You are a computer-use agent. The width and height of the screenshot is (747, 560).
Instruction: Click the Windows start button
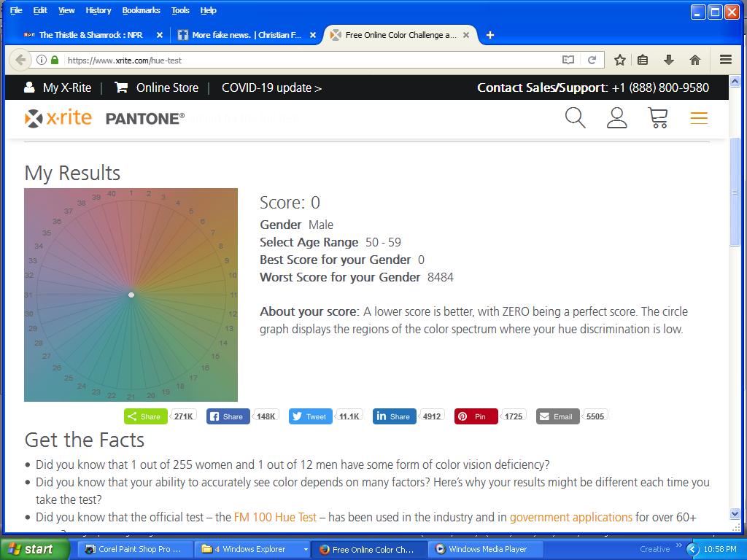[x=31, y=549]
